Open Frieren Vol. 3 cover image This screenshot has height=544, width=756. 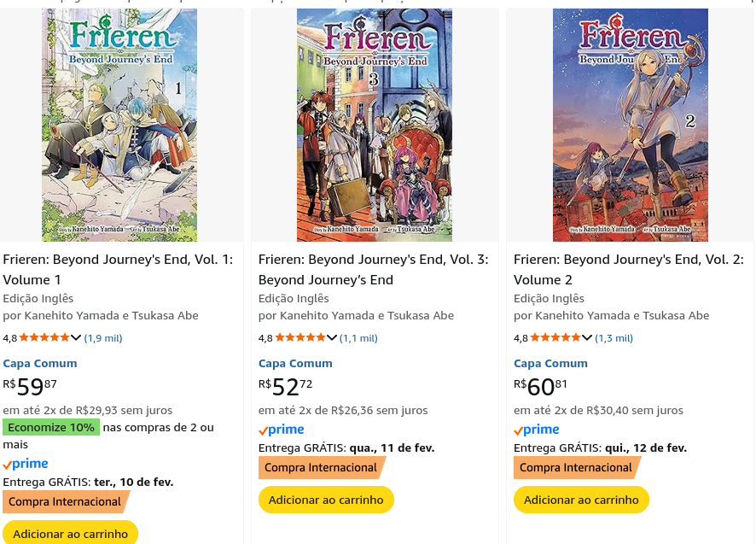pyautogui.click(x=375, y=125)
